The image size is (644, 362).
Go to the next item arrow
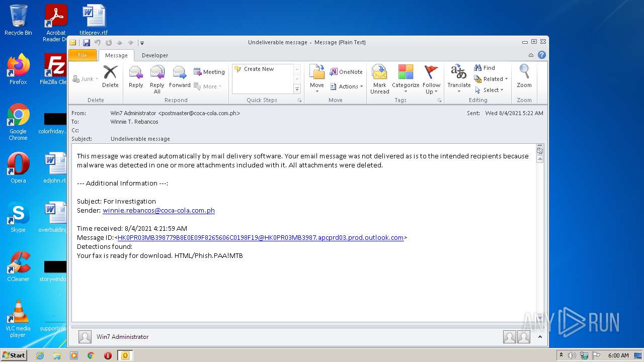point(131,43)
